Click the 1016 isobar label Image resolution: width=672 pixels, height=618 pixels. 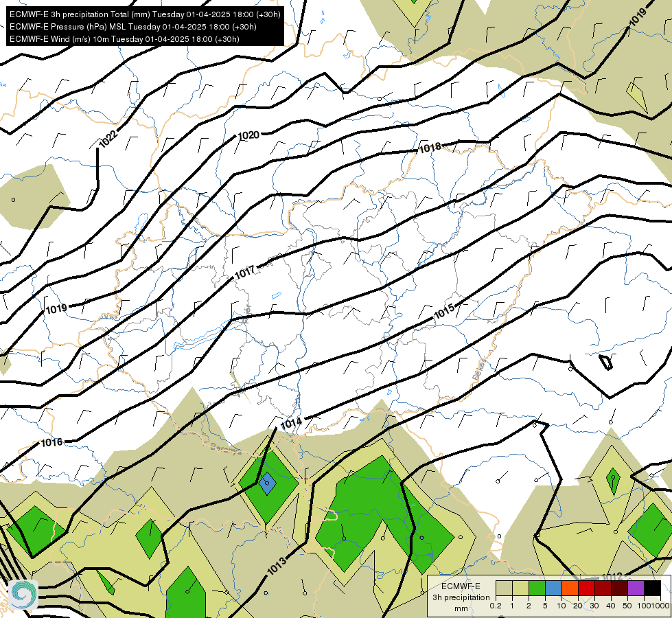point(51,442)
